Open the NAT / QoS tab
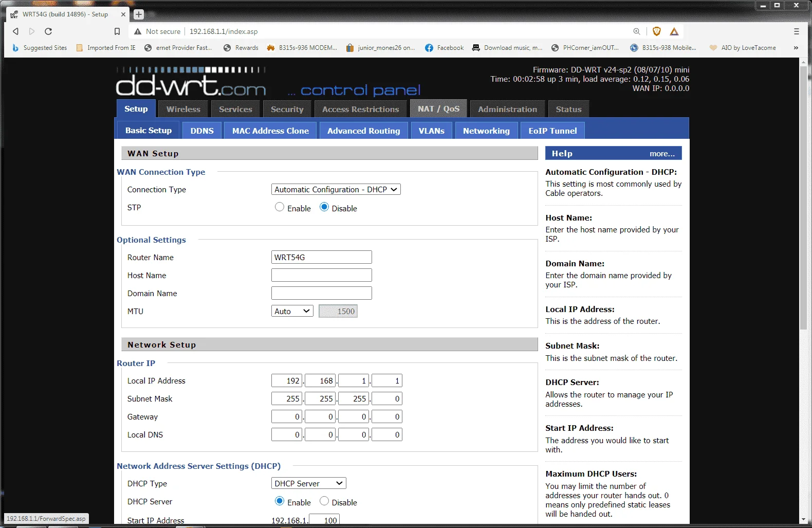 (439, 109)
